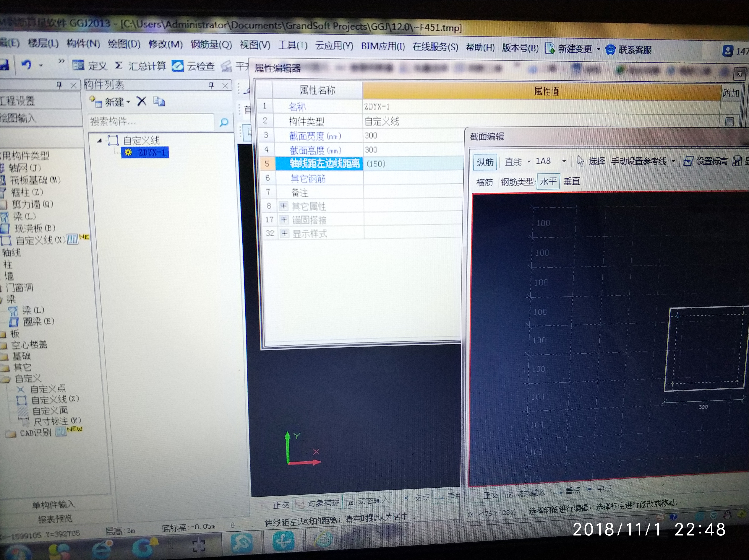Delete the component with the X icon in 构件列表
Screen dimensions: 749x560
(x=141, y=101)
